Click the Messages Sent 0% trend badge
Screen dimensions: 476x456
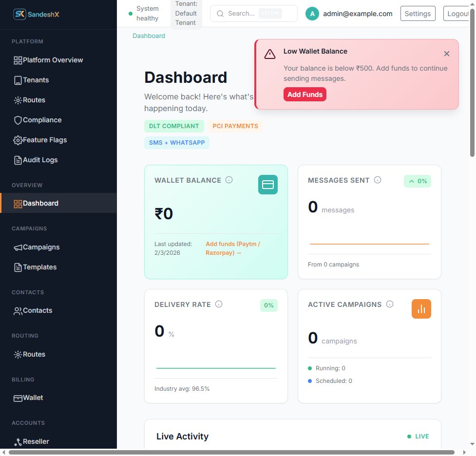pos(418,181)
